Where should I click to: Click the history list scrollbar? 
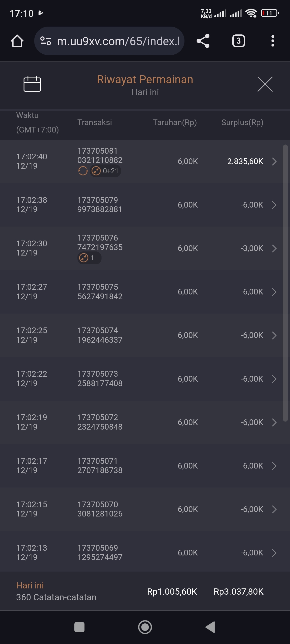coord(285,283)
